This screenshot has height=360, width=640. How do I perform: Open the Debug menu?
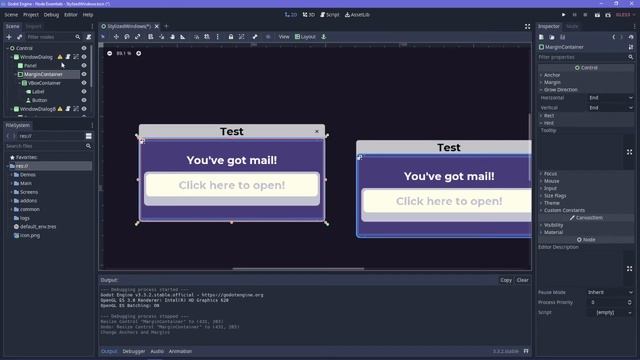pos(51,15)
